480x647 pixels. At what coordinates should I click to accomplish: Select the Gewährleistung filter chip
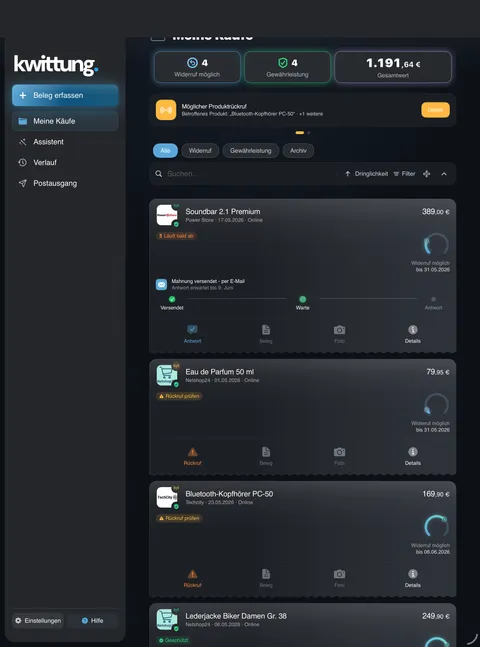point(251,151)
